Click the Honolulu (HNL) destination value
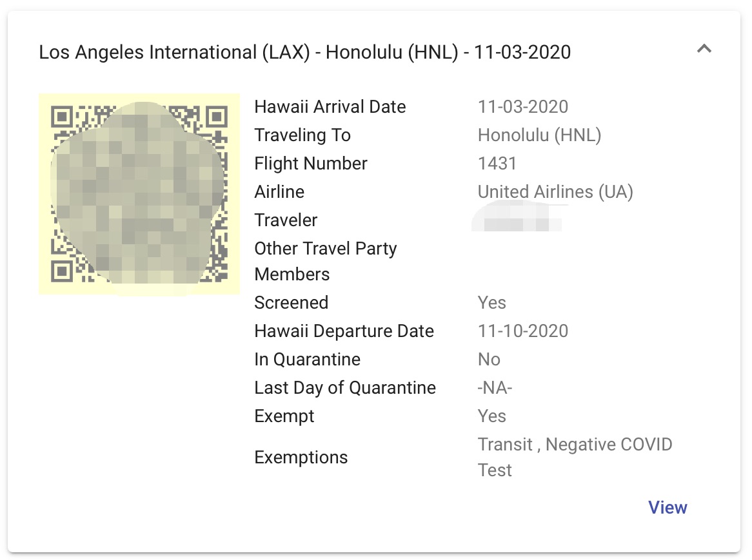The width and height of the screenshot is (752, 560). [x=539, y=135]
